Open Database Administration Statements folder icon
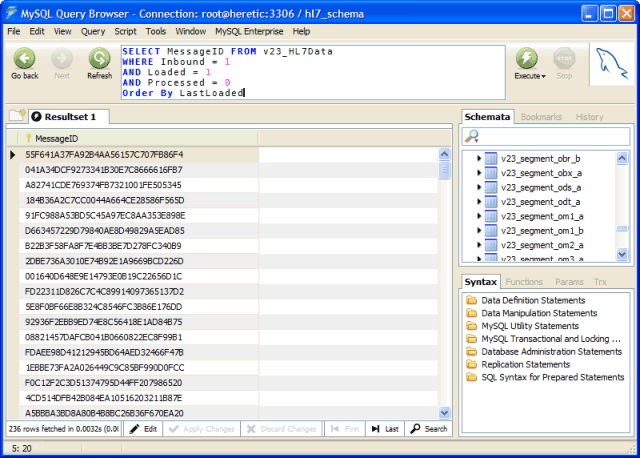640x458 pixels. pyautogui.click(x=471, y=351)
